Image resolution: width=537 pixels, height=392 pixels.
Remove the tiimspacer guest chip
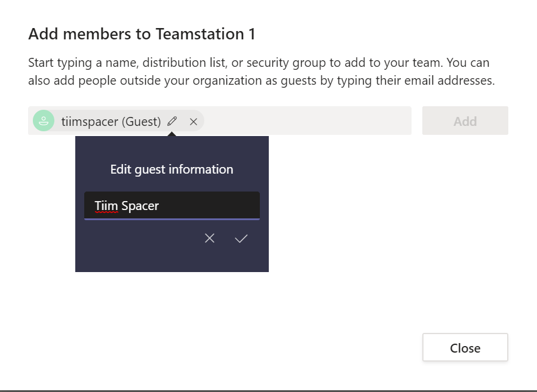tap(193, 121)
